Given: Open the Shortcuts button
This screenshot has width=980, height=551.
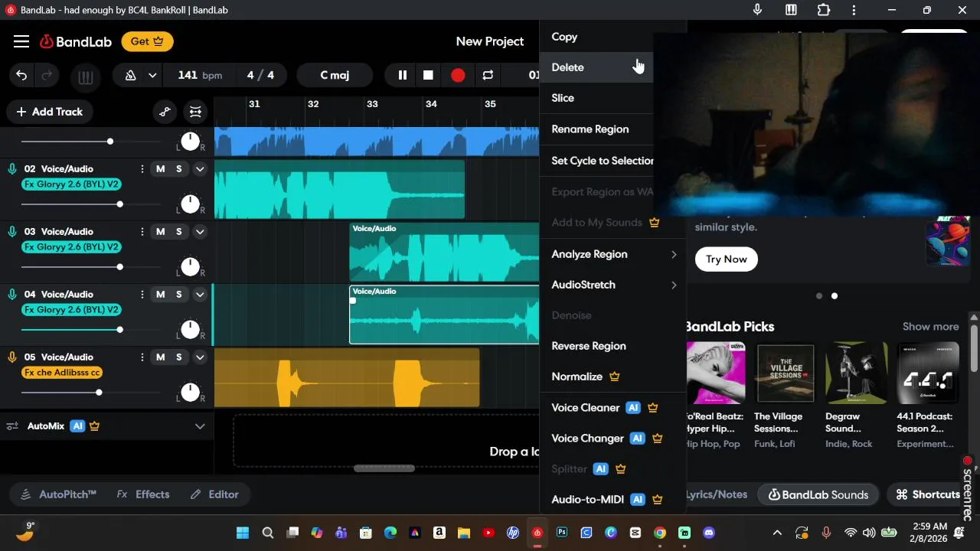Looking at the screenshot, I should 928,494.
